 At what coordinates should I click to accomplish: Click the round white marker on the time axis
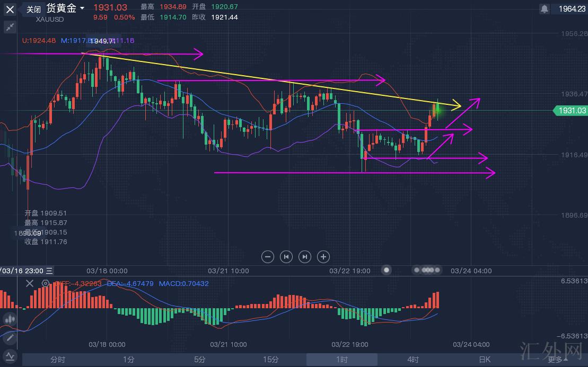click(x=386, y=270)
